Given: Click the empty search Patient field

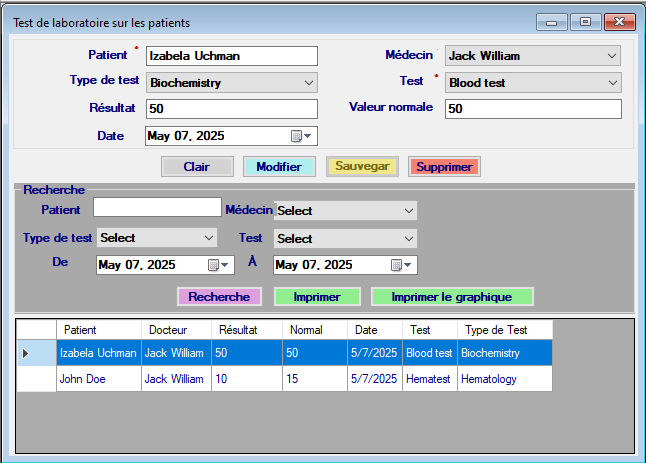Looking at the screenshot, I should [156, 207].
